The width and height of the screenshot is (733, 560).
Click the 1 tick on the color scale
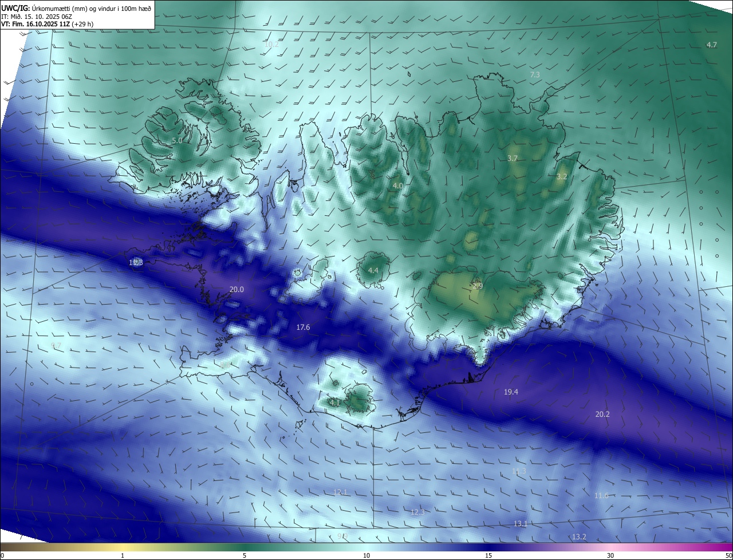pos(123,556)
